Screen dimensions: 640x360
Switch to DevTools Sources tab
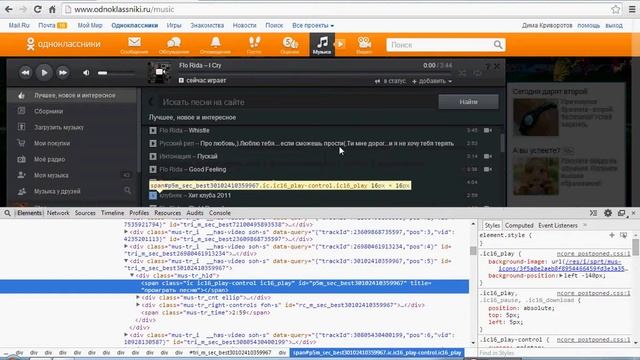(85, 213)
